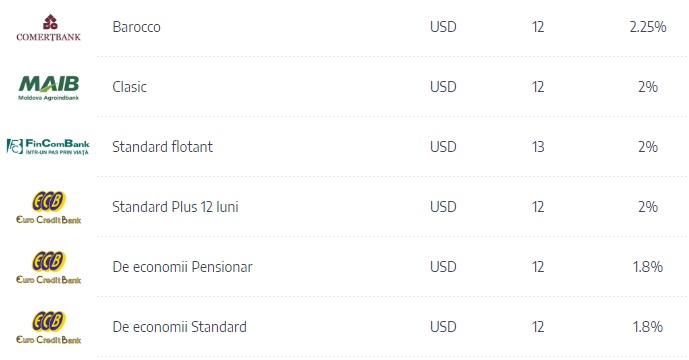Image resolution: width=689 pixels, height=360 pixels.
Task: Open the Standard Plus 12 luni deposit
Action: (x=175, y=207)
